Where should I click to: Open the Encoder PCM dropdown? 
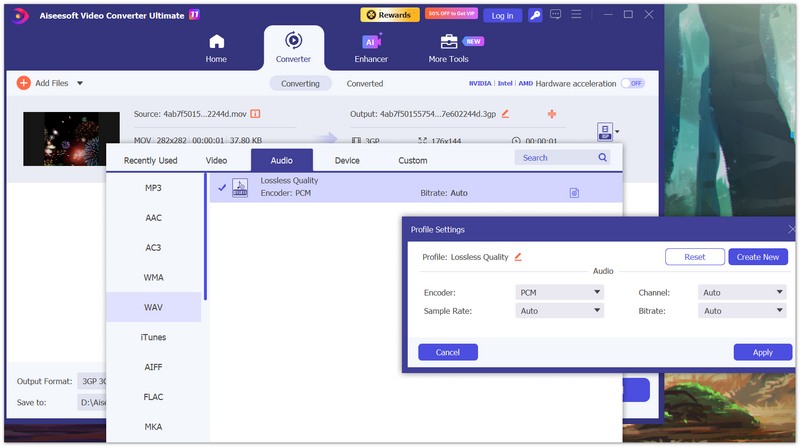[x=560, y=292]
